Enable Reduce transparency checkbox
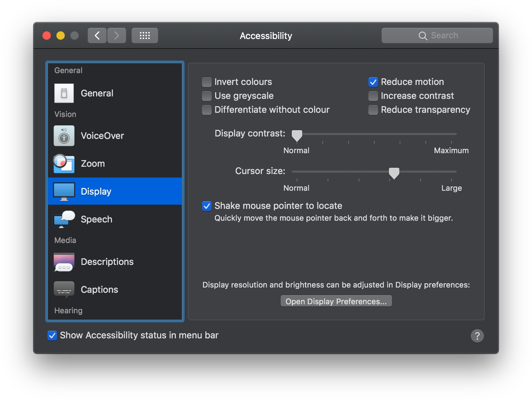 point(373,110)
